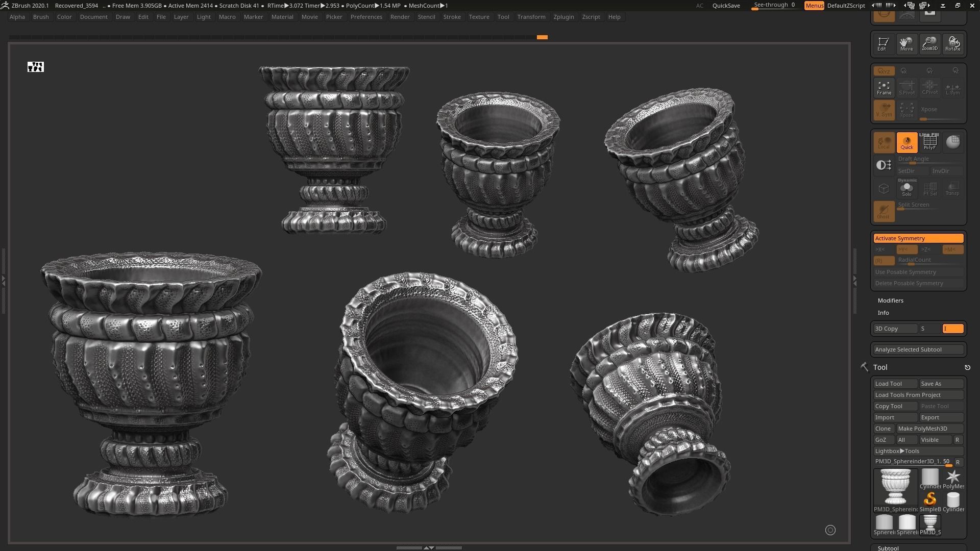Select the Rotate view icon
This screenshot has height=551, width=980.
[x=952, y=44]
